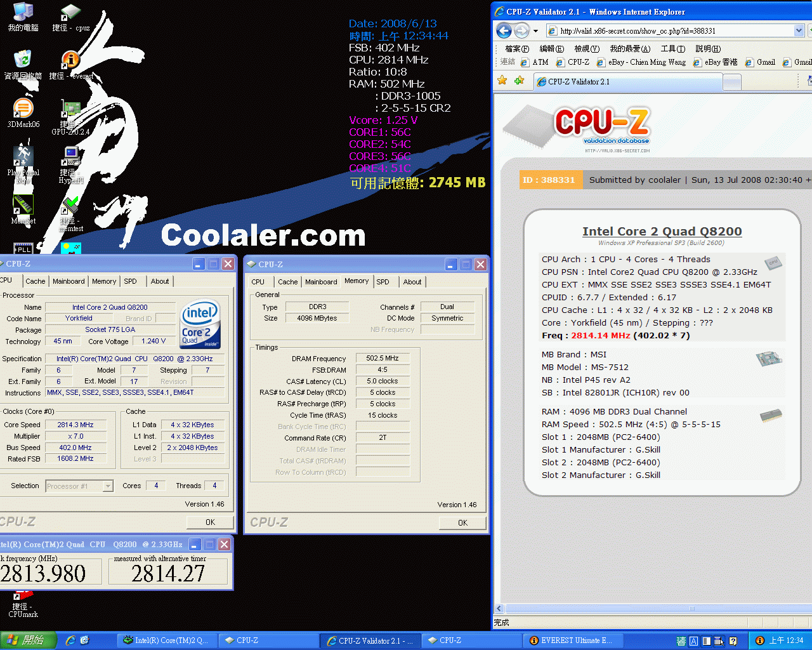Open the first Gmail link in the Links bar
Viewport: 812px width, 650px height.
click(760, 62)
